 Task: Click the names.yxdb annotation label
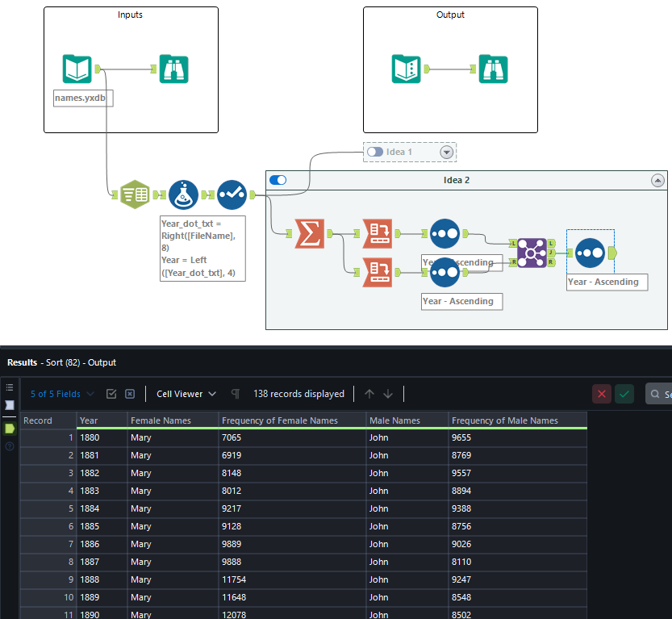click(83, 98)
